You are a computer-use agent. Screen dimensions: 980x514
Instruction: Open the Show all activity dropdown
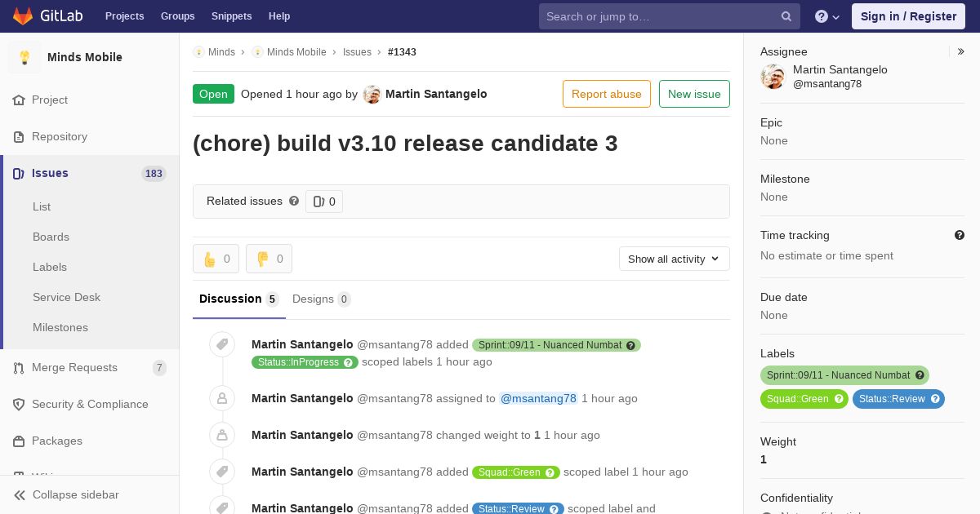[675, 259]
